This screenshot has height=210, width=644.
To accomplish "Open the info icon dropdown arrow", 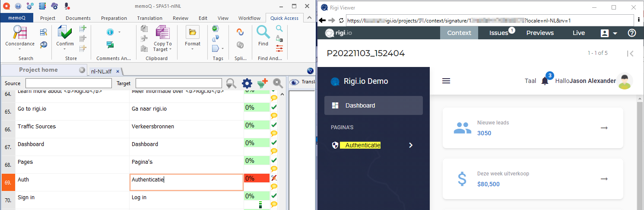I will (119, 32).
